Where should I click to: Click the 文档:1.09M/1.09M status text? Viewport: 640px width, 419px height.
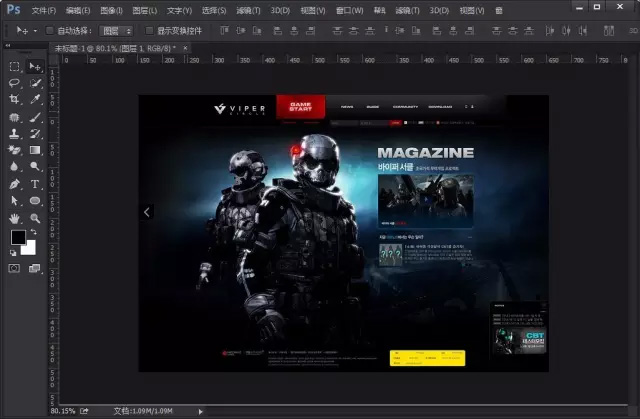coord(143,411)
